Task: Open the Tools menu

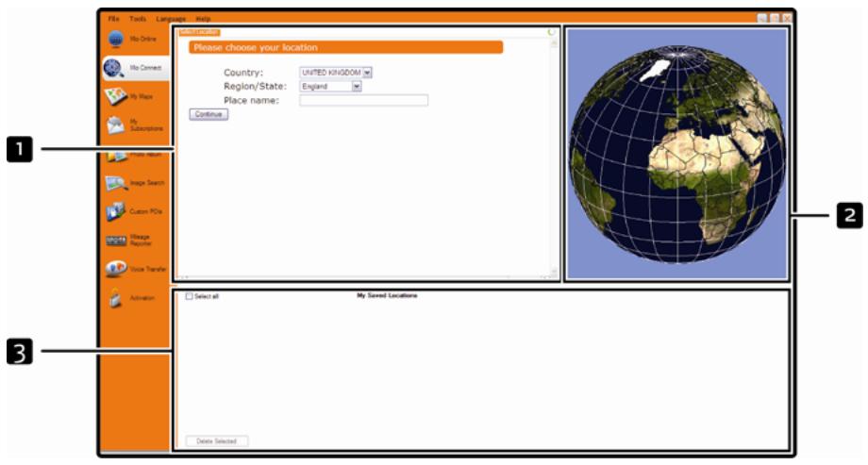Action: click(x=138, y=19)
